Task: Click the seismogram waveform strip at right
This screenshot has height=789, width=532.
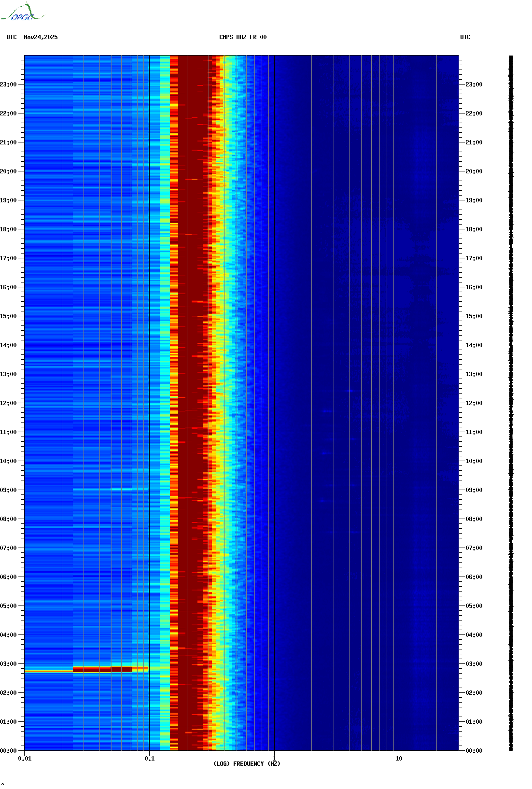Action: click(511, 403)
